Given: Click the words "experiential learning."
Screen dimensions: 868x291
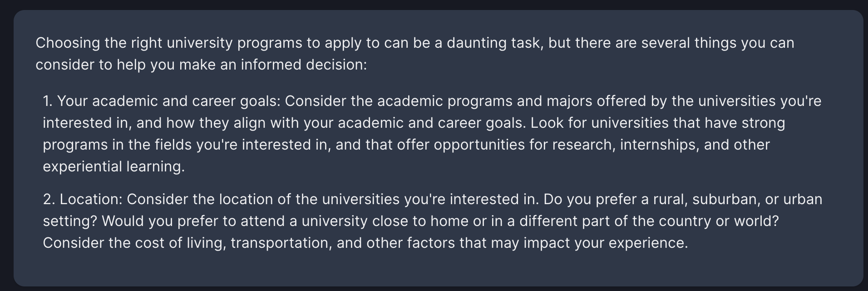Looking at the screenshot, I should click(114, 166).
